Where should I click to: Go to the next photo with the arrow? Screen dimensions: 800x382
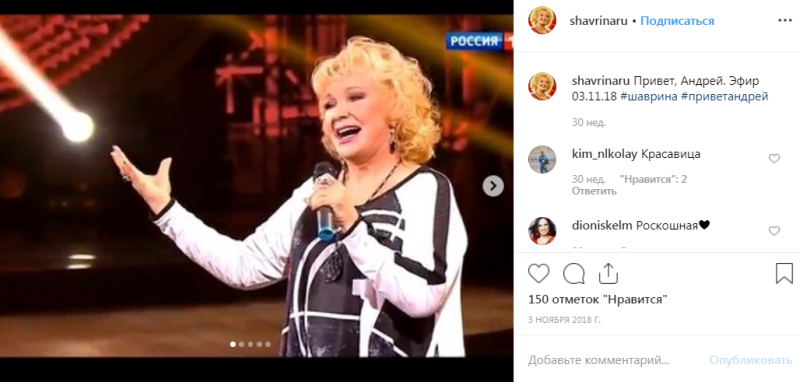coord(493,186)
